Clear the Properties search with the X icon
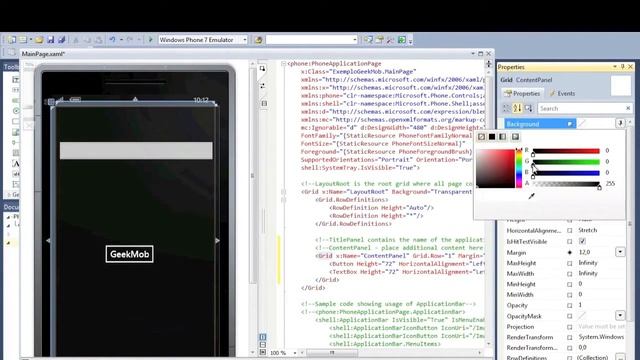 tap(628, 108)
